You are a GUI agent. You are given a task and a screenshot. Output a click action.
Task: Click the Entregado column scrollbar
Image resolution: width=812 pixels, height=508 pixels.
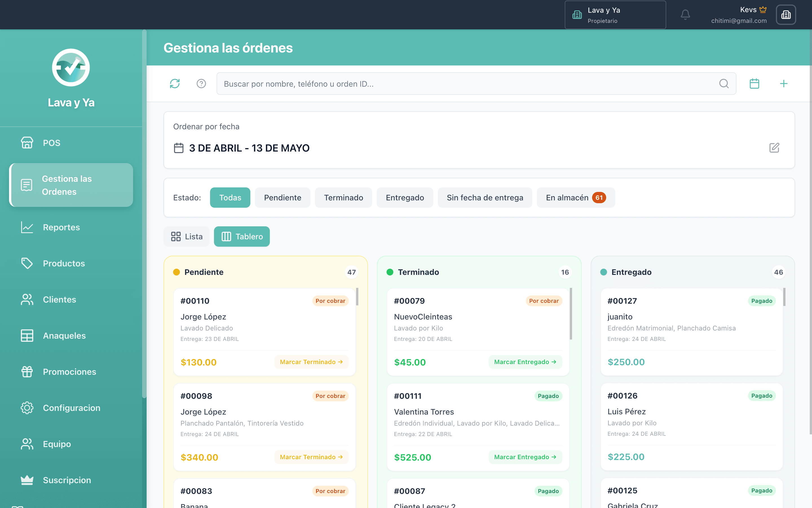click(x=784, y=297)
